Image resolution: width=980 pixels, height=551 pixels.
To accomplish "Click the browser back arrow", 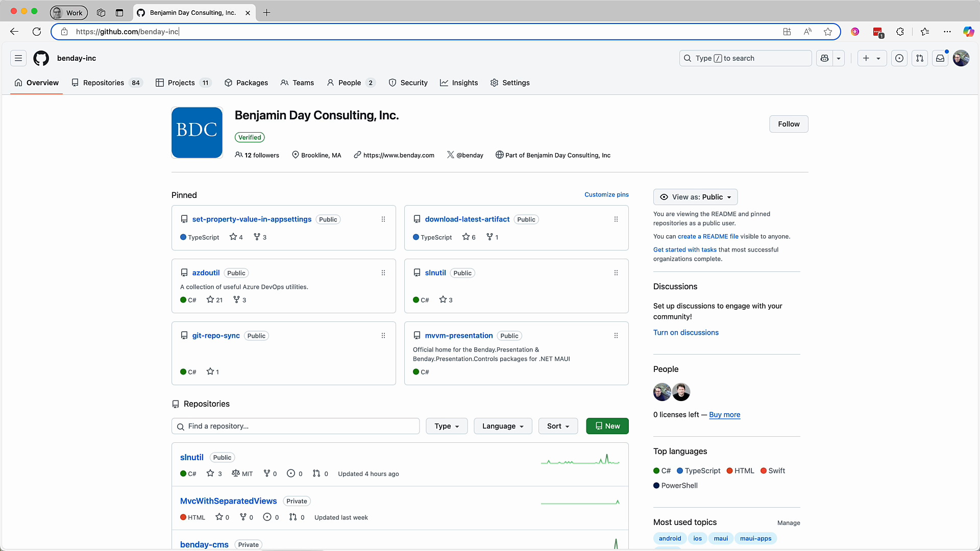I will click(14, 32).
